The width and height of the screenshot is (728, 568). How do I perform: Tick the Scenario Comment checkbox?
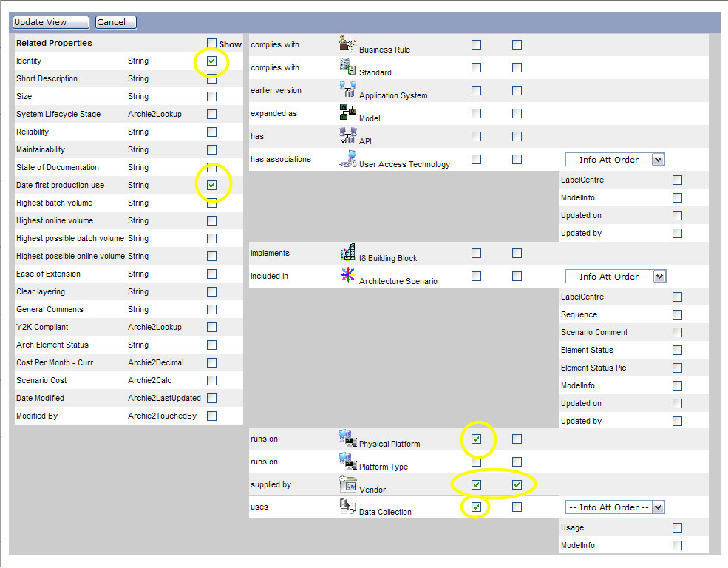coord(677,332)
